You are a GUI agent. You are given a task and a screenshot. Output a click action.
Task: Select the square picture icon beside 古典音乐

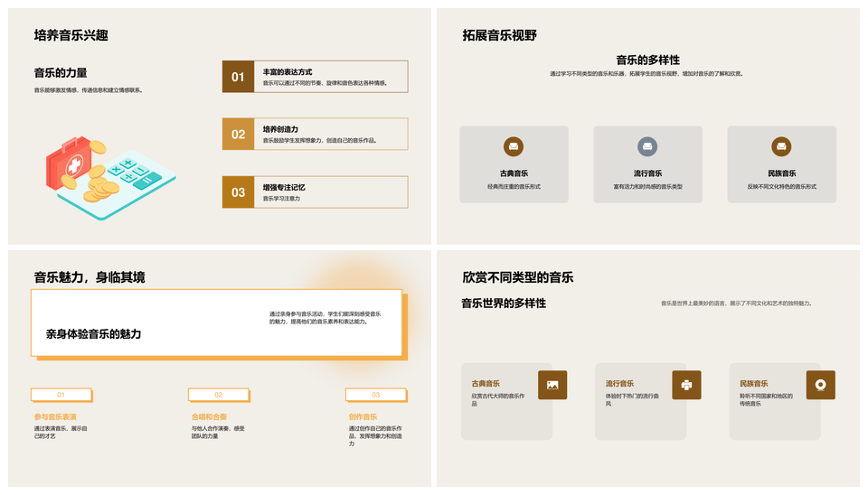coord(552,385)
